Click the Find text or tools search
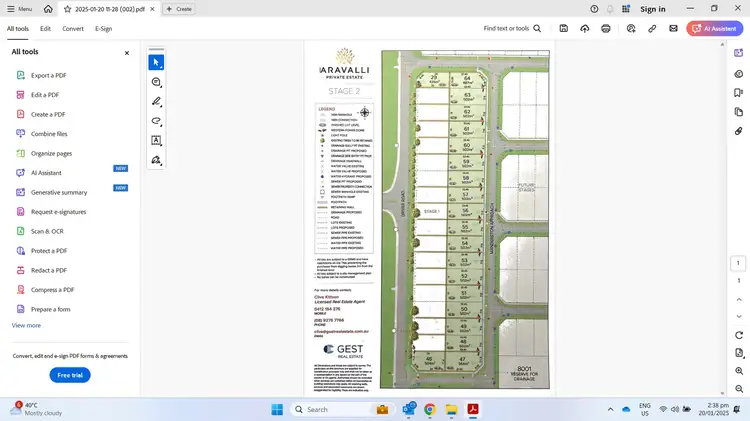This screenshot has height=421, width=750. tap(512, 29)
